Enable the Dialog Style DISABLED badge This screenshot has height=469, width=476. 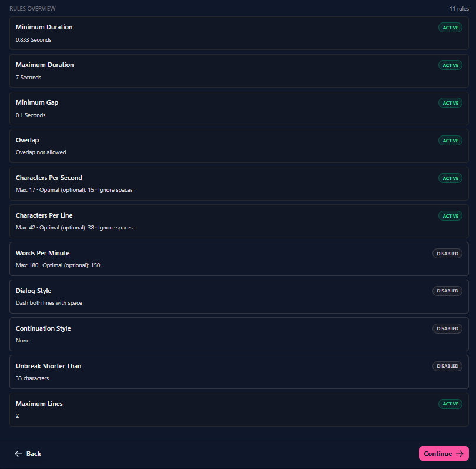tap(447, 291)
